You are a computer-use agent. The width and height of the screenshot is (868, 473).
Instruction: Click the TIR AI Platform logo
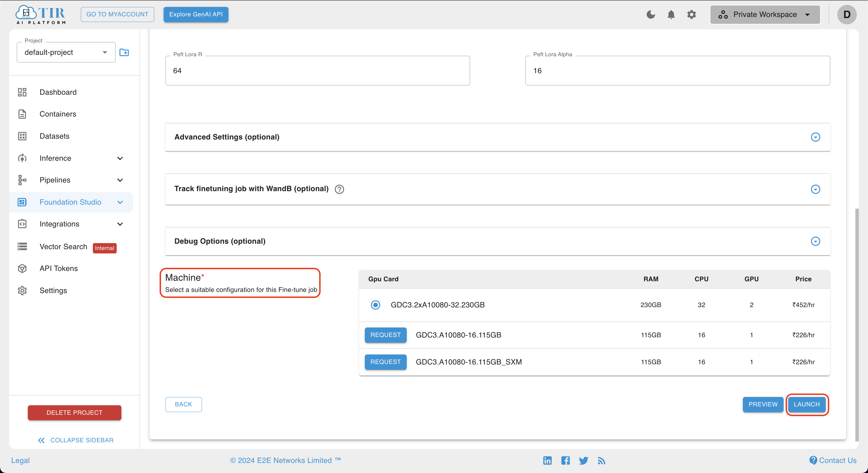click(40, 14)
